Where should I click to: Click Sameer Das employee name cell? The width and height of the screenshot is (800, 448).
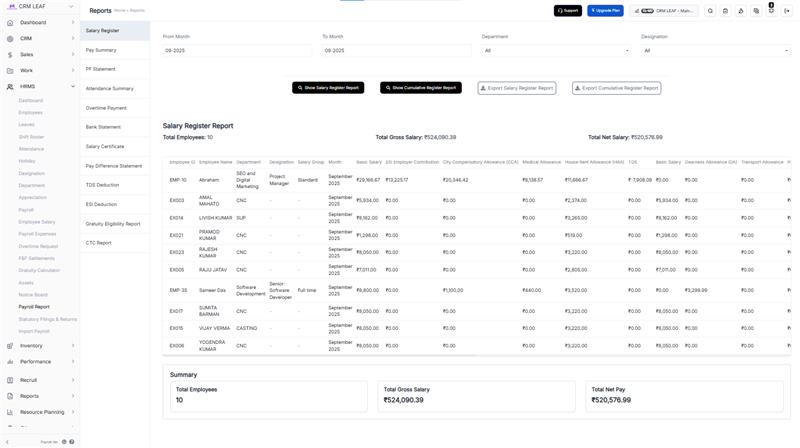(x=212, y=290)
